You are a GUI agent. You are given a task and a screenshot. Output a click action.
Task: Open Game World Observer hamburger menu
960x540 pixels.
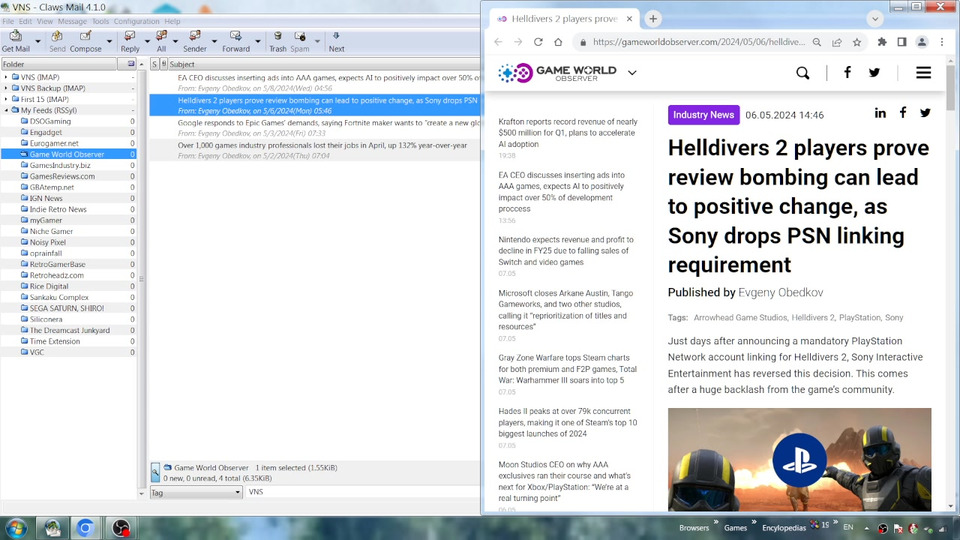(923, 73)
